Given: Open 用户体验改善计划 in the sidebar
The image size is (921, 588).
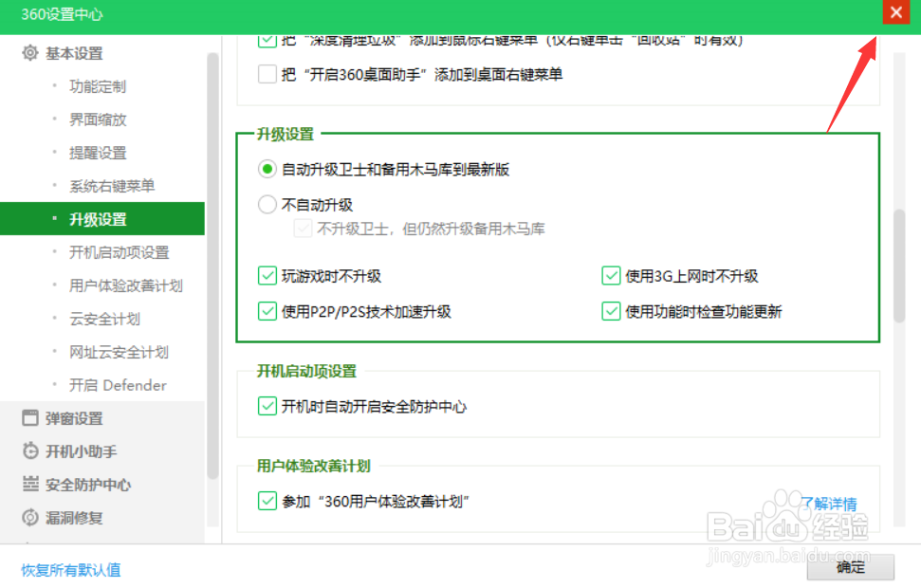Looking at the screenshot, I should click(x=126, y=285).
